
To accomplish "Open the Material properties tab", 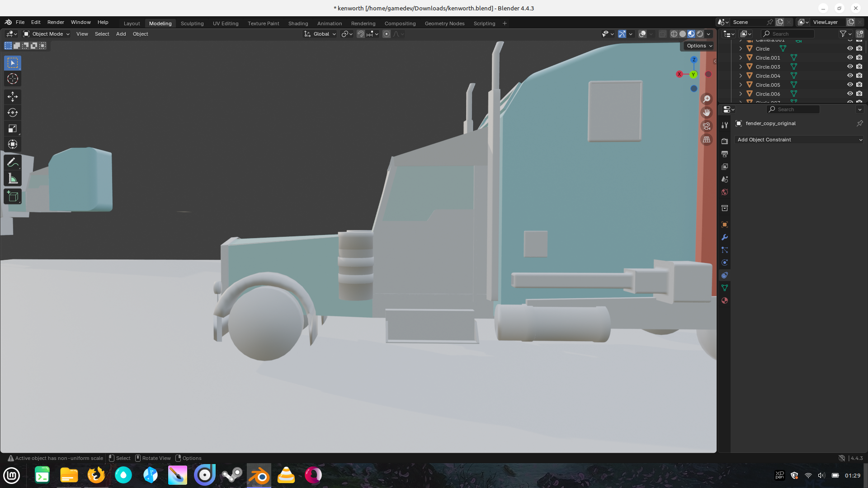I will click(x=725, y=300).
